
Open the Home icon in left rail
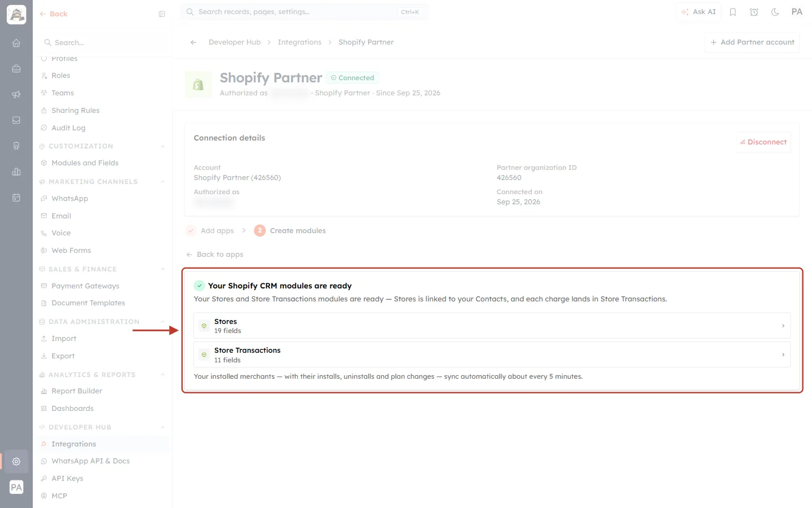click(16, 43)
